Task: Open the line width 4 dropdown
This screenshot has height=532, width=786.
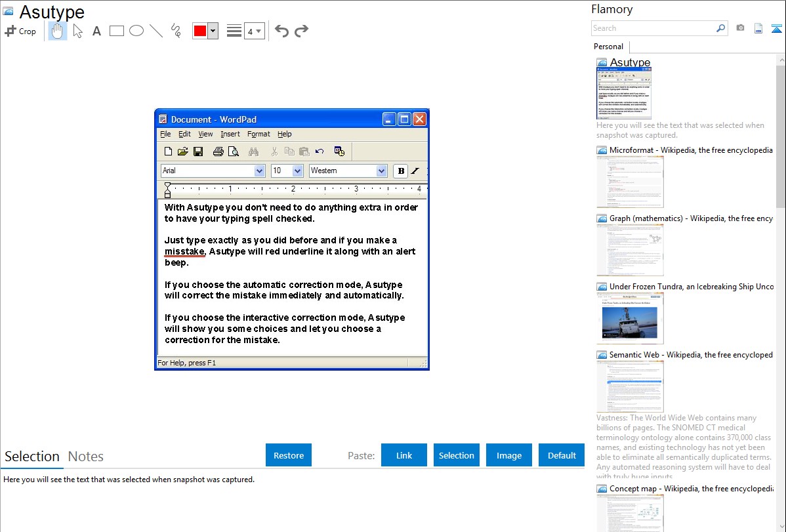Action: 255,31
